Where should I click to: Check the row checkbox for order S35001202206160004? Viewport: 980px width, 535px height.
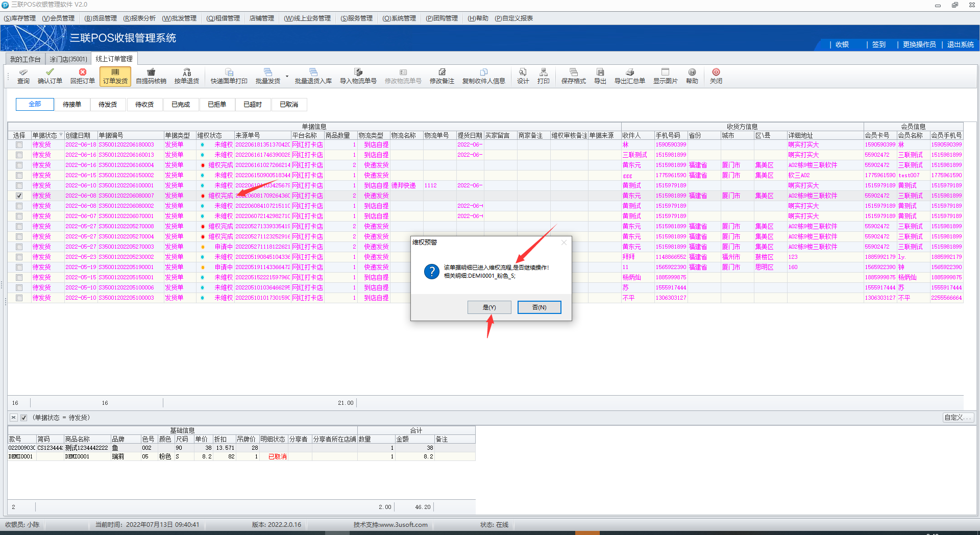(x=19, y=165)
